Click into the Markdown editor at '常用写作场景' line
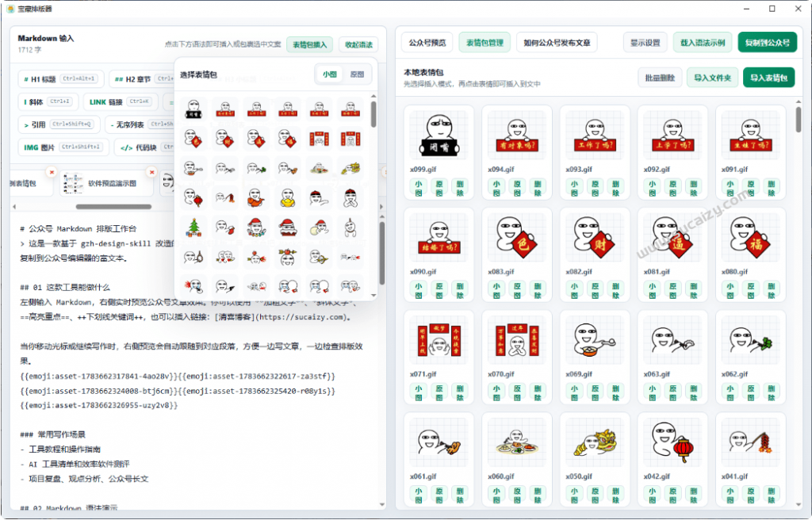This screenshot has width=812, height=520. pos(62,434)
